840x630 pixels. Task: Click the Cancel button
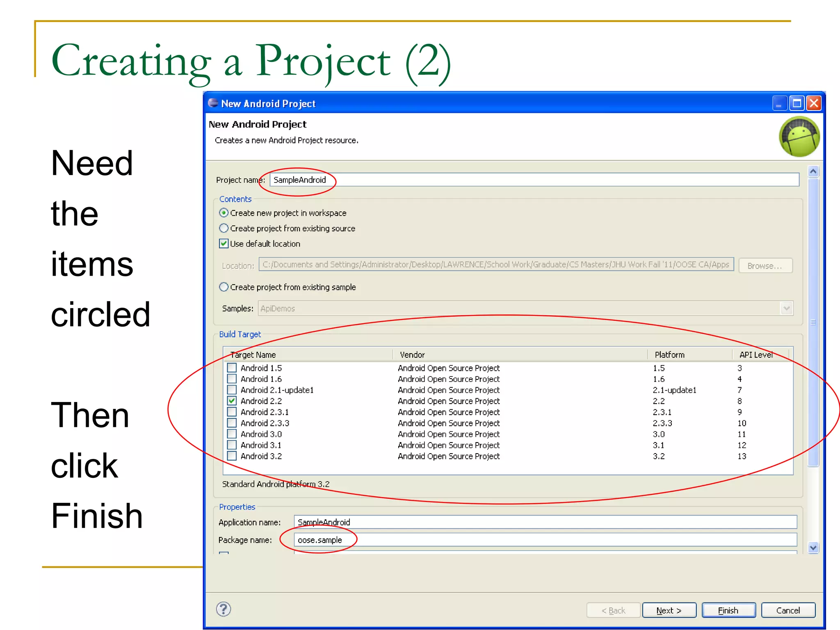(x=788, y=610)
